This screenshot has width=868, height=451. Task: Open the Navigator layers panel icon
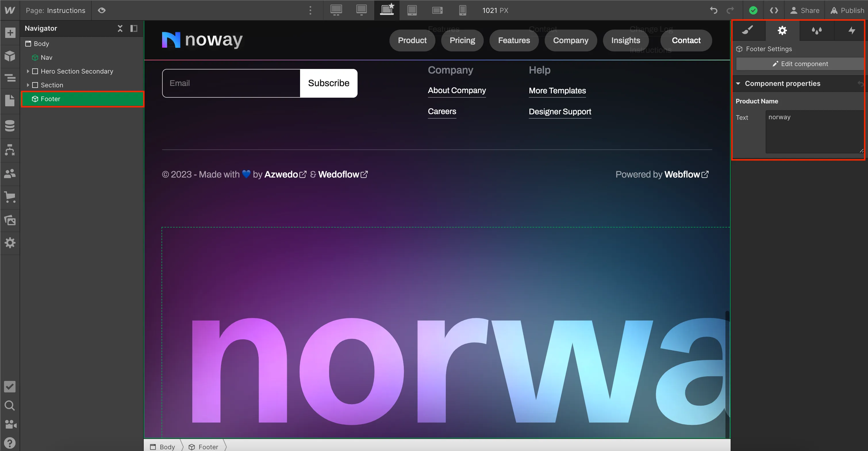(x=10, y=78)
